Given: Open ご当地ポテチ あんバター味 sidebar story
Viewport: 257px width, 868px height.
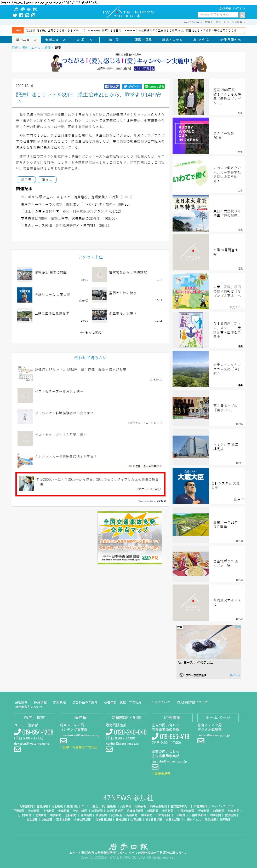Looking at the screenshot, I should (x=209, y=564).
